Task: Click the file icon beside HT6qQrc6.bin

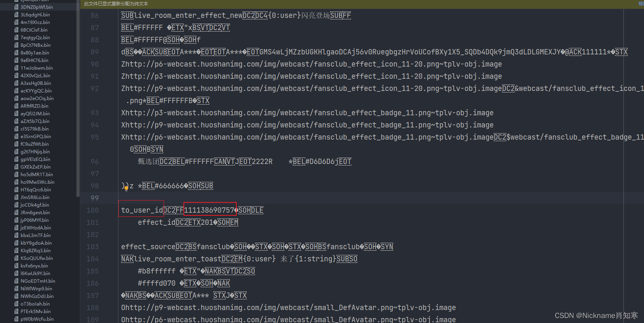Action: click(16, 189)
